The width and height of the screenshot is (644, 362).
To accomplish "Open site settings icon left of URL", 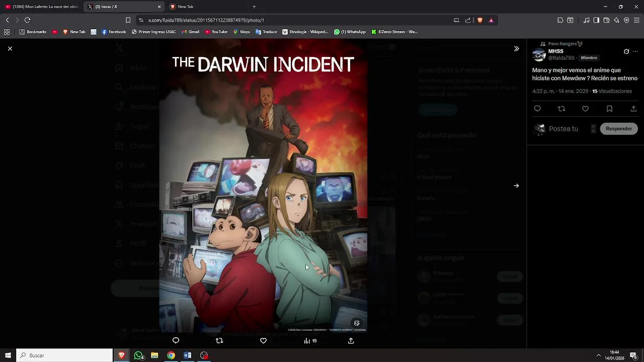I will pos(141,20).
